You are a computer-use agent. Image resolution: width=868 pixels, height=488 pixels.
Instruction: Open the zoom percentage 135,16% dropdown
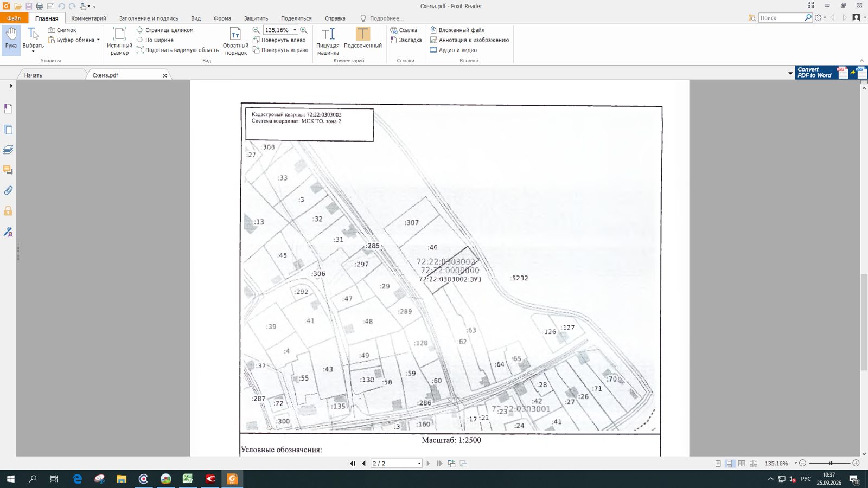coord(295,30)
